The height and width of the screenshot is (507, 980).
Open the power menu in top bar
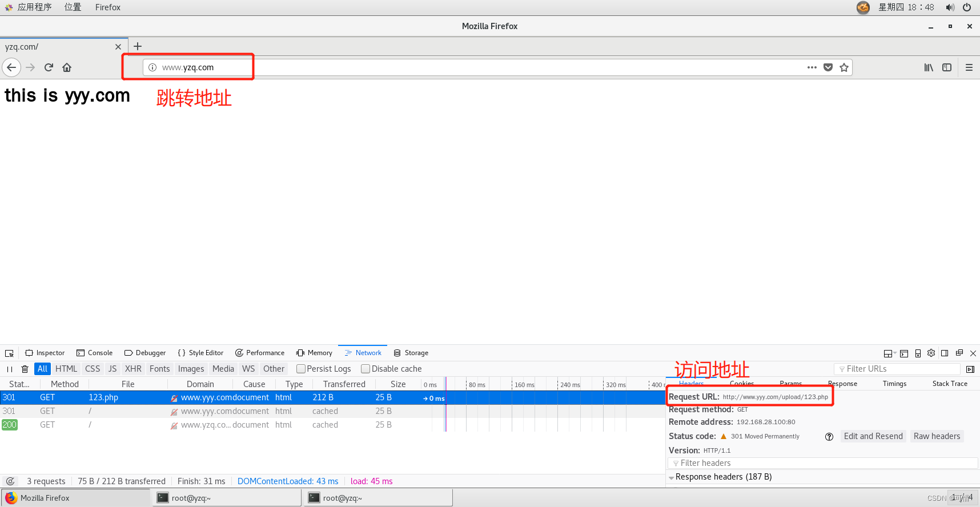[967, 7]
